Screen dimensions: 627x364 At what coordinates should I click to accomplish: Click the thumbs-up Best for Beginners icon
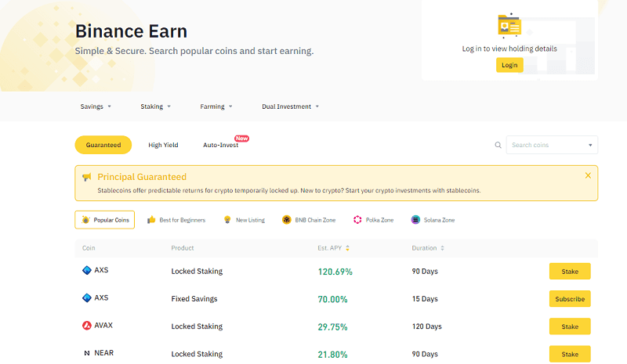(x=151, y=219)
